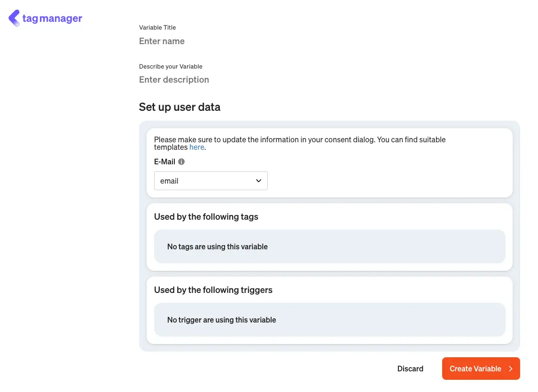Click the chevron arrow in the email select
The image size is (538, 392).
(x=258, y=181)
